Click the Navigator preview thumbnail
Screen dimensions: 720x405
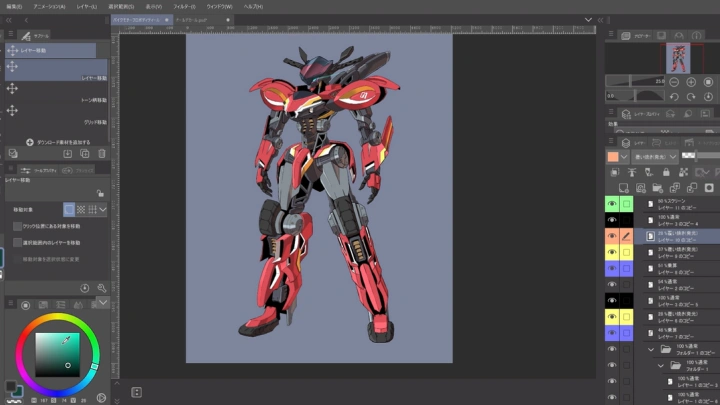coord(678,58)
